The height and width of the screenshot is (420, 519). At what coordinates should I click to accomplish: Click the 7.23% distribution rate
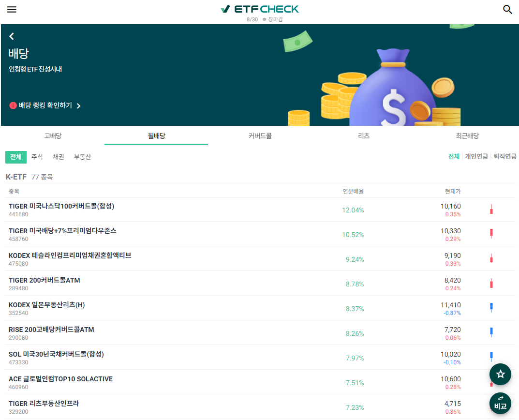[x=355, y=407]
